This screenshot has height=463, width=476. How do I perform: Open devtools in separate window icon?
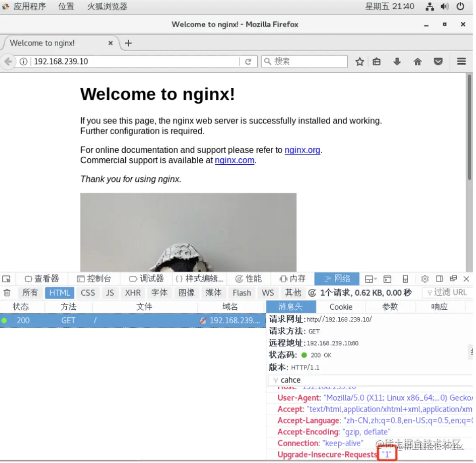pyautogui.click(x=453, y=278)
